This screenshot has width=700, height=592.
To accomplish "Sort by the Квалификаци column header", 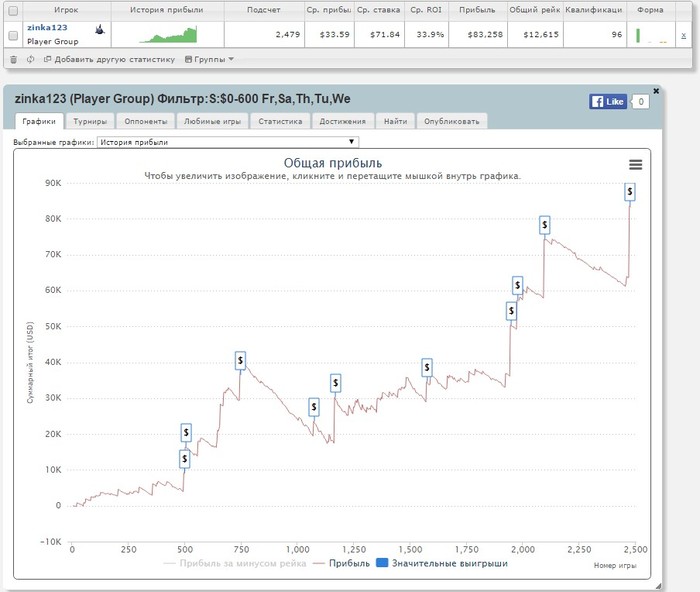I will pos(594,9).
